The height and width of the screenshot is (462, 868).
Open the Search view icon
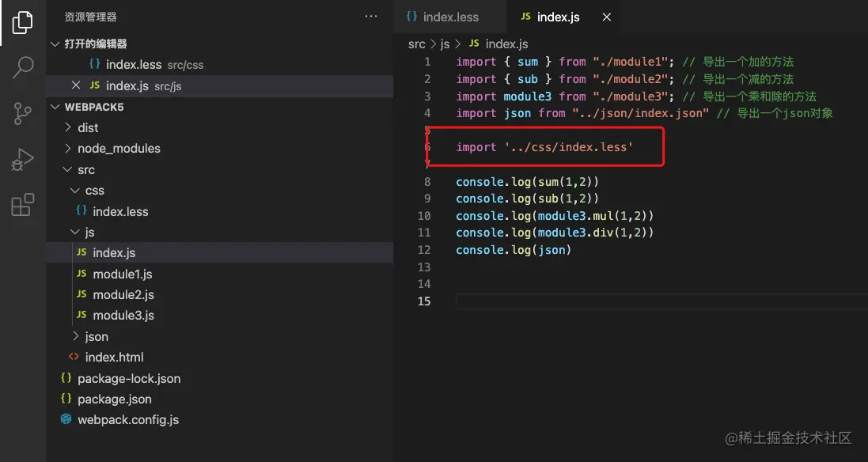pos(23,67)
